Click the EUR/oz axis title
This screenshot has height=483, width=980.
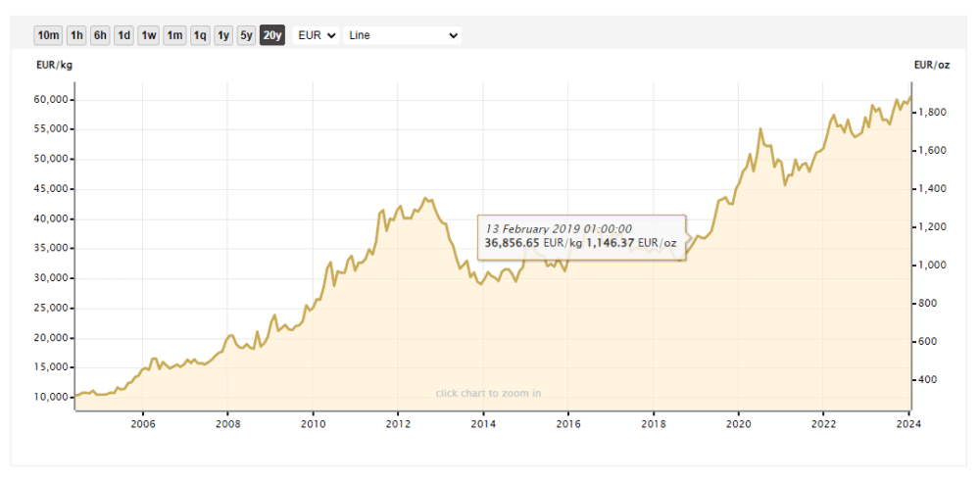tap(931, 66)
